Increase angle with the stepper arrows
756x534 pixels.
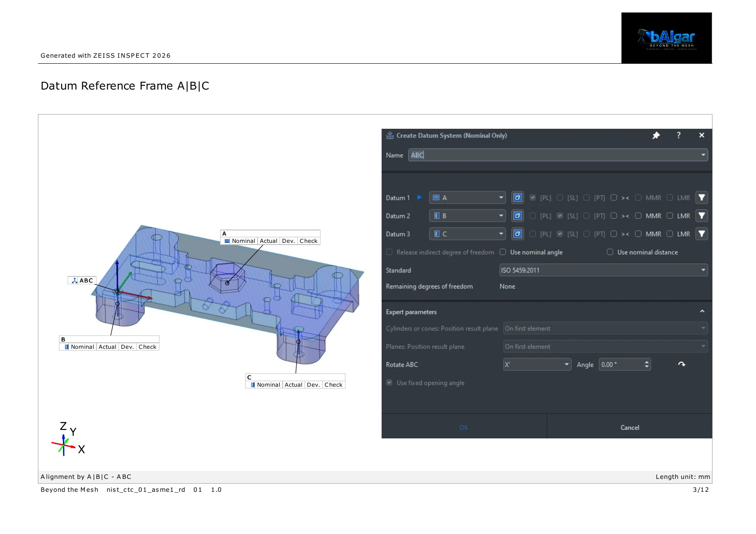coord(647,362)
